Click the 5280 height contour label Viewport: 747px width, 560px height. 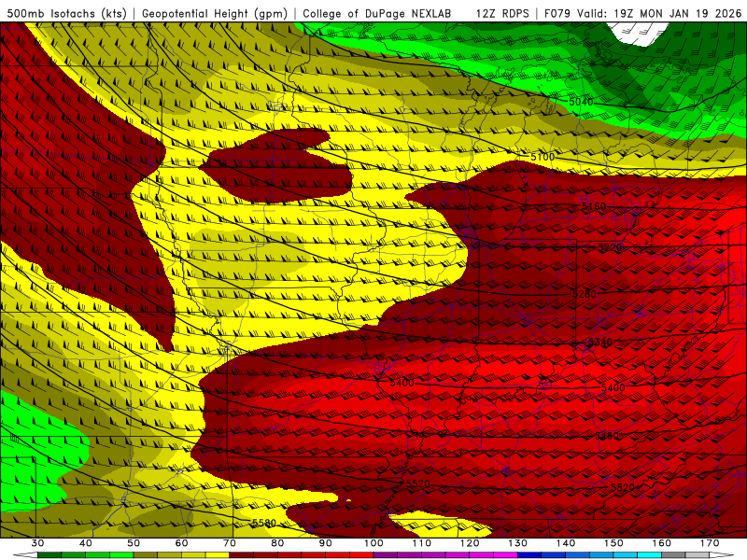pos(585,294)
